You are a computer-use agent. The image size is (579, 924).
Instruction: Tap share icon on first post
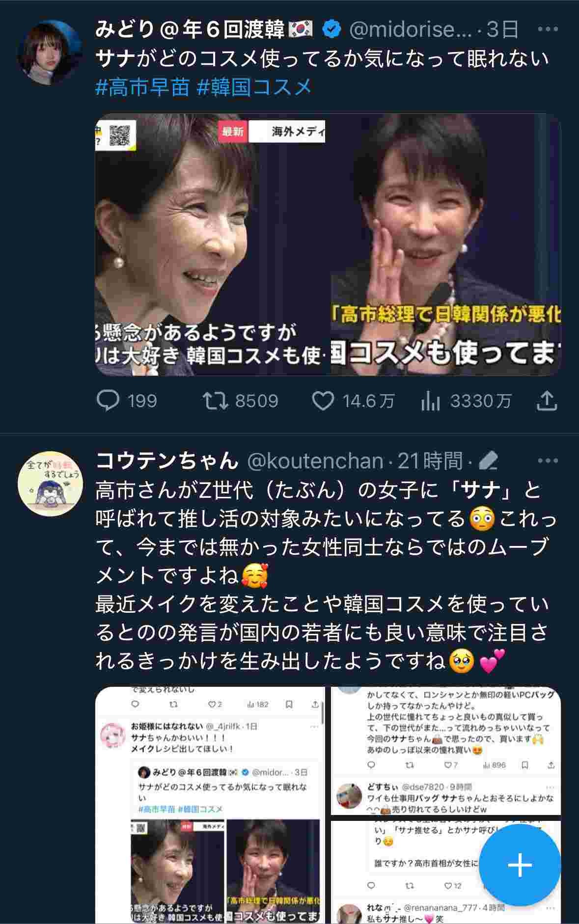[546, 401]
